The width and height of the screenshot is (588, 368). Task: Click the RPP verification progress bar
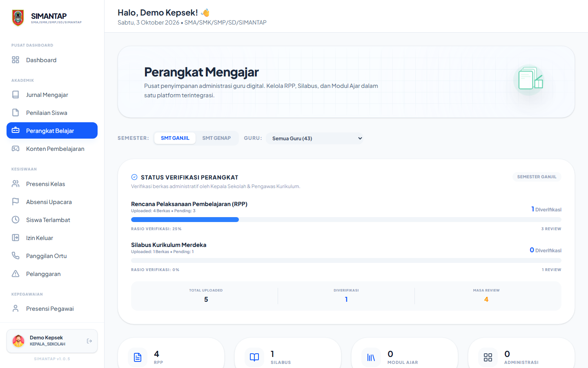346,220
